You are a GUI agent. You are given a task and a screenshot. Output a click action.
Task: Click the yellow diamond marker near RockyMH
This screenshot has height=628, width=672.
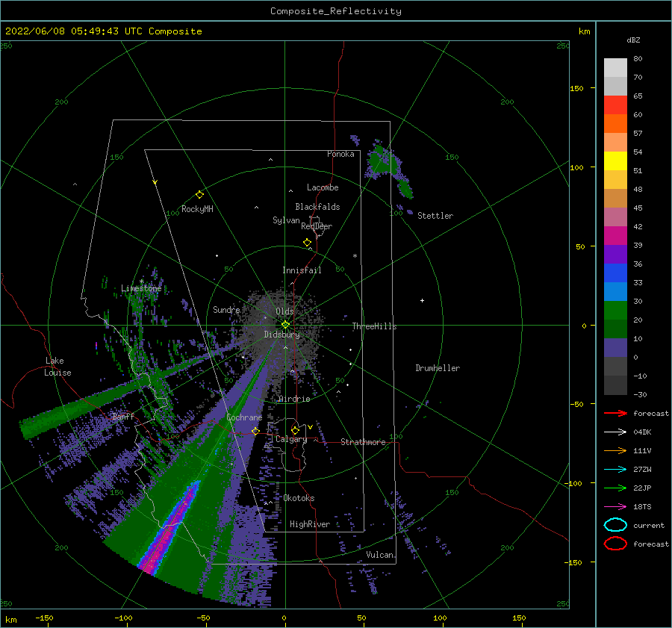(x=199, y=195)
